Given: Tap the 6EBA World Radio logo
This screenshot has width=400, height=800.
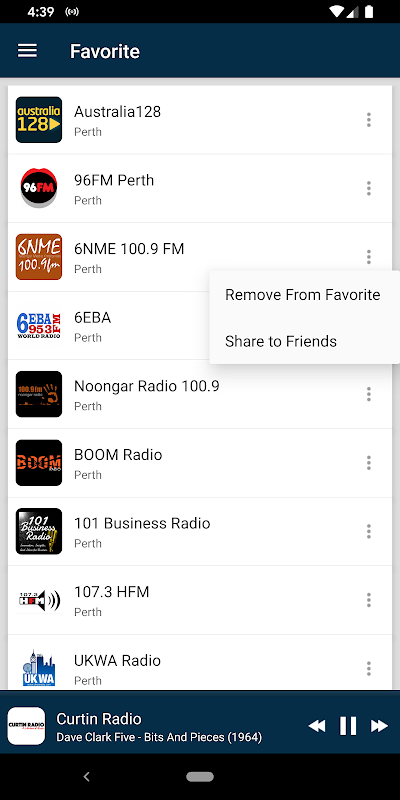Looking at the screenshot, I should coord(39,326).
